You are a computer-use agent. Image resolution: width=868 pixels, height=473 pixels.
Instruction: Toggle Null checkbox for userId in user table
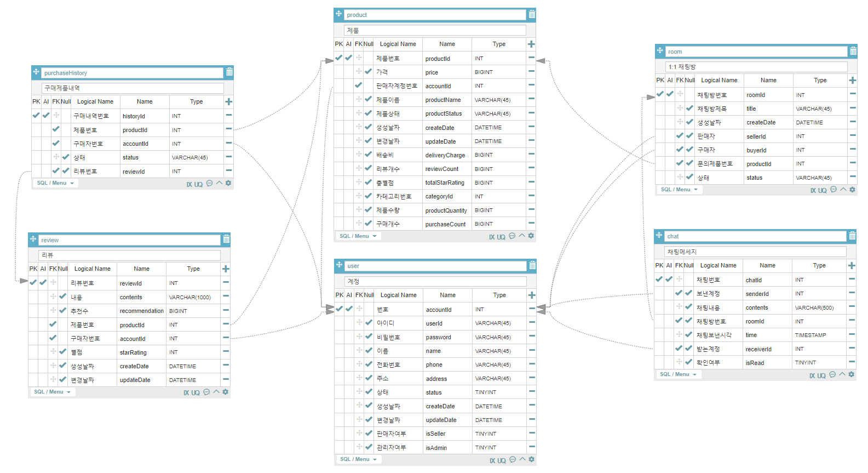point(369,322)
